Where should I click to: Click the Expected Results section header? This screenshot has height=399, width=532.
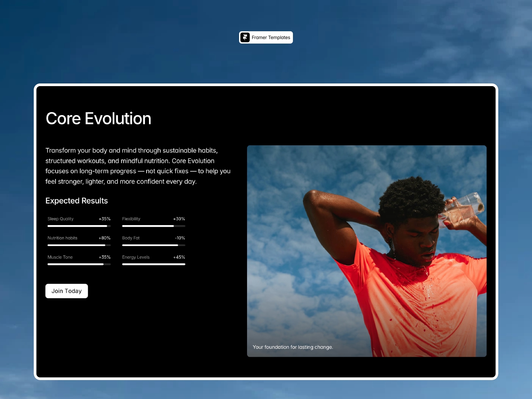click(x=76, y=201)
